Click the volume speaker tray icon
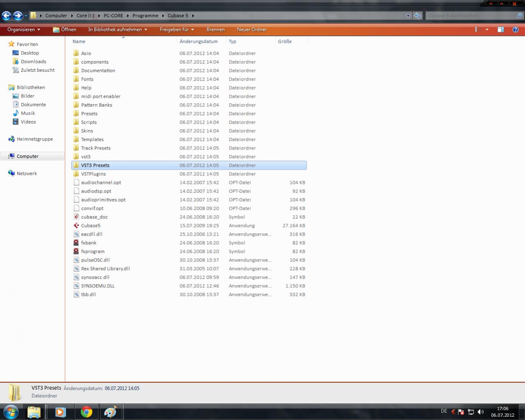Viewport: 525px width, 420px height. pos(481,412)
